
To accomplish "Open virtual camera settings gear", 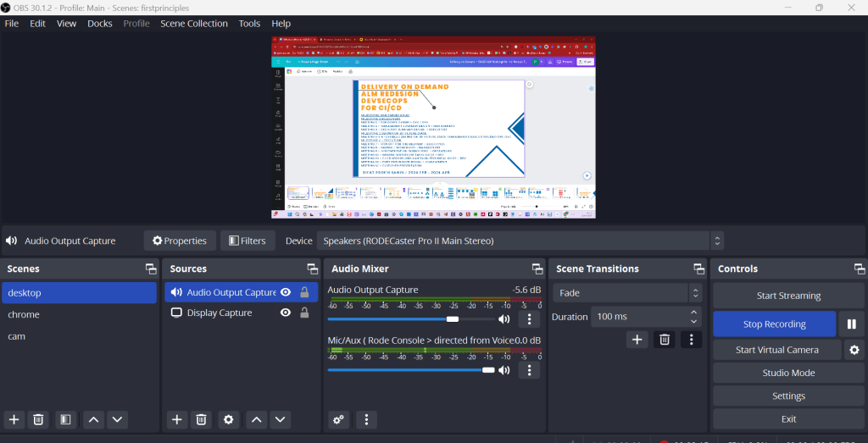I will [x=854, y=350].
